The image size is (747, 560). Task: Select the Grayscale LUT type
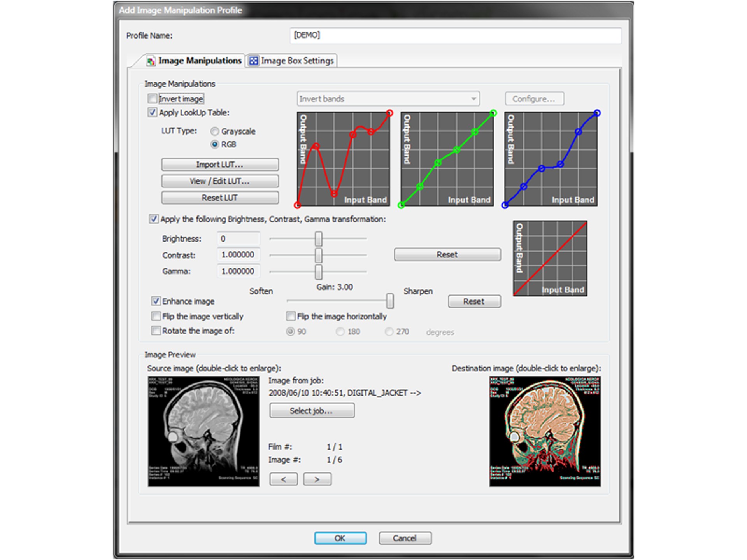pyautogui.click(x=215, y=131)
